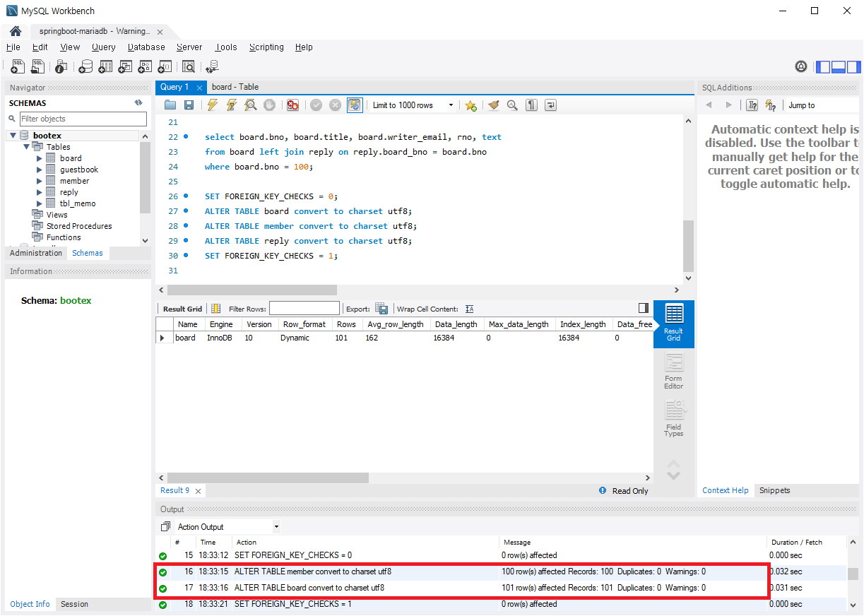Open Limit to 1000 rows dropdown

point(413,105)
